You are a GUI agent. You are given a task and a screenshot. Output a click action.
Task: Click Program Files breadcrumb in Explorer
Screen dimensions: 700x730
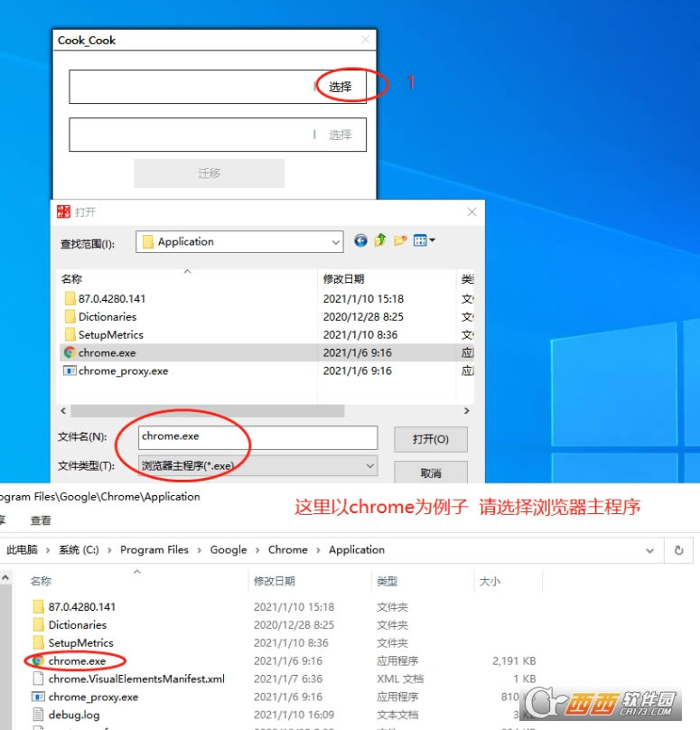coord(154,550)
